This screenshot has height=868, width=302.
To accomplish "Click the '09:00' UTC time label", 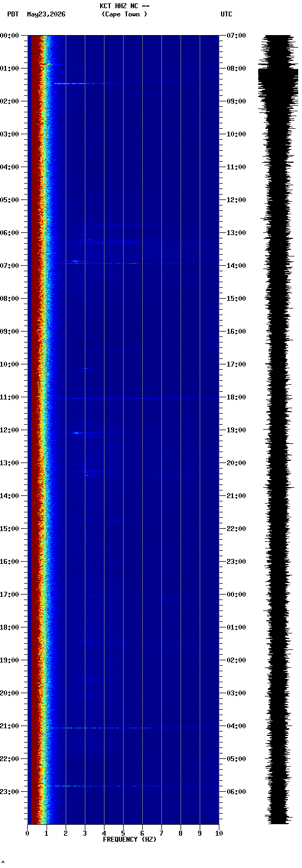I will click(236, 101).
